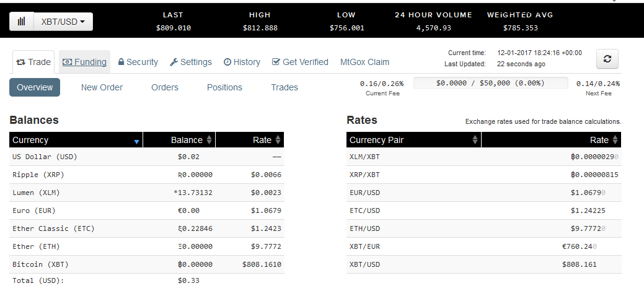This screenshot has width=644, height=291.
Task: Select the Bitcoin (XBT) balance row
Action: click(147, 264)
